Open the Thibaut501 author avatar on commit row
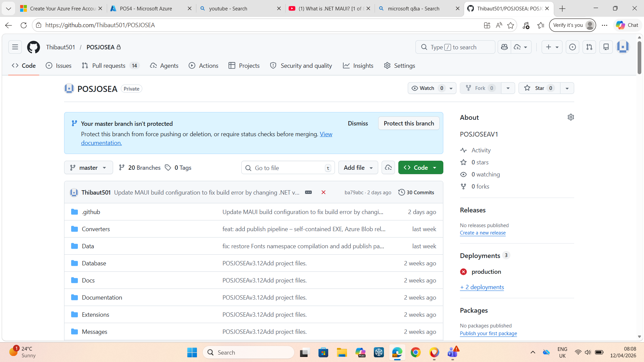Viewport: 644px width, 362px height. click(74, 192)
